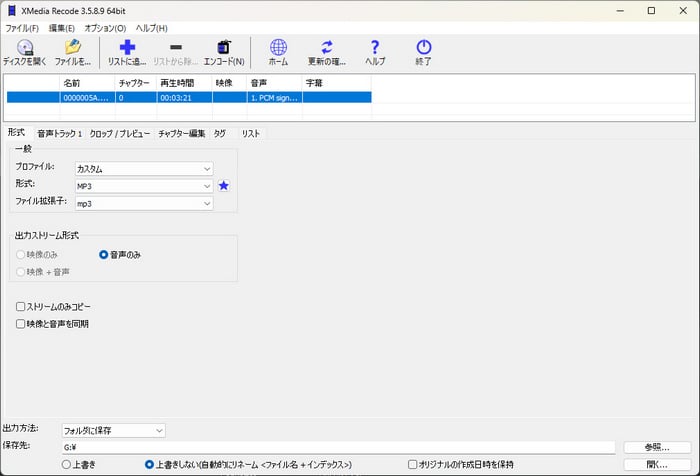
Task: Open the 形式 dropdown showing MP3
Action: [x=144, y=186]
